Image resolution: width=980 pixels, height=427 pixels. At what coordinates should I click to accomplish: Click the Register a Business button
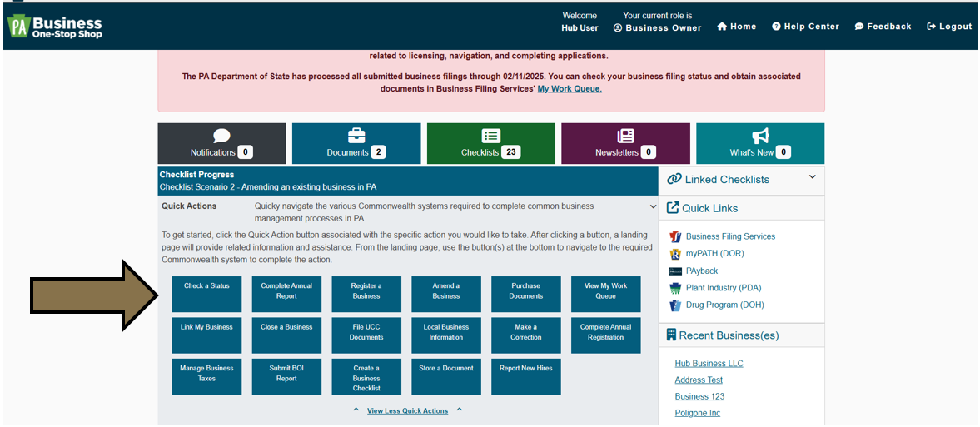(x=366, y=294)
